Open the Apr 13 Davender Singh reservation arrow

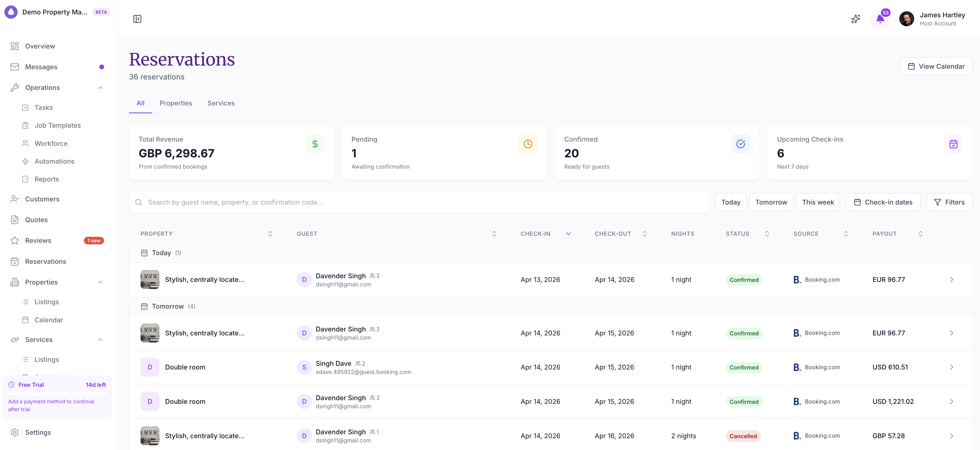point(951,280)
